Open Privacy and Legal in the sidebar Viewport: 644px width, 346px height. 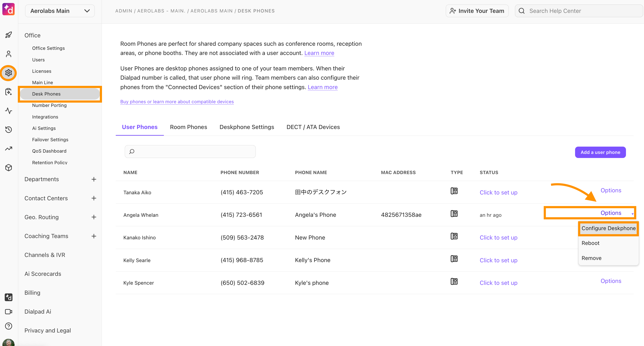47,331
